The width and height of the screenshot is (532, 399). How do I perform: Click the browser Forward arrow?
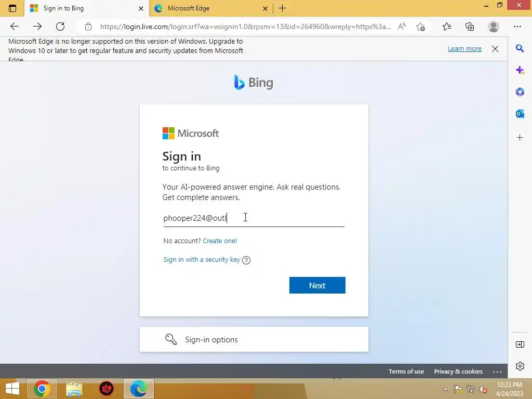37,26
